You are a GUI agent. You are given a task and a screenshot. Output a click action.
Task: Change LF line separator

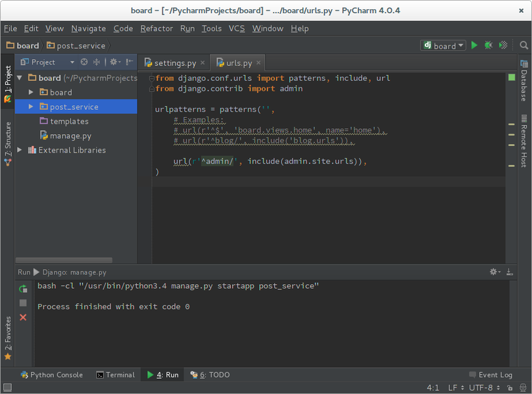point(456,387)
